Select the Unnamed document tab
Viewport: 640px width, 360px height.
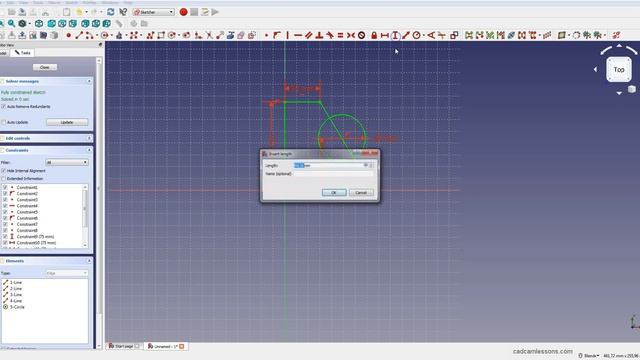click(x=166, y=346)
